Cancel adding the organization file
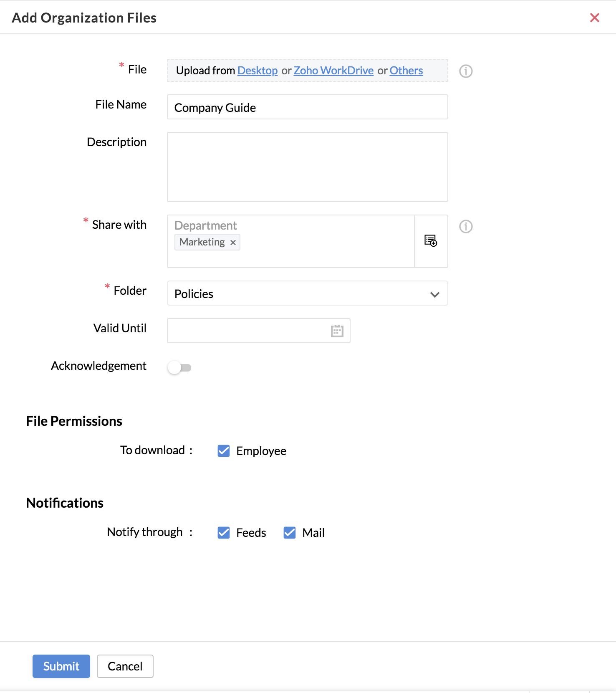The width and height of the screenshot is (616, 693). pyautogui.click(x=125, y=666)
